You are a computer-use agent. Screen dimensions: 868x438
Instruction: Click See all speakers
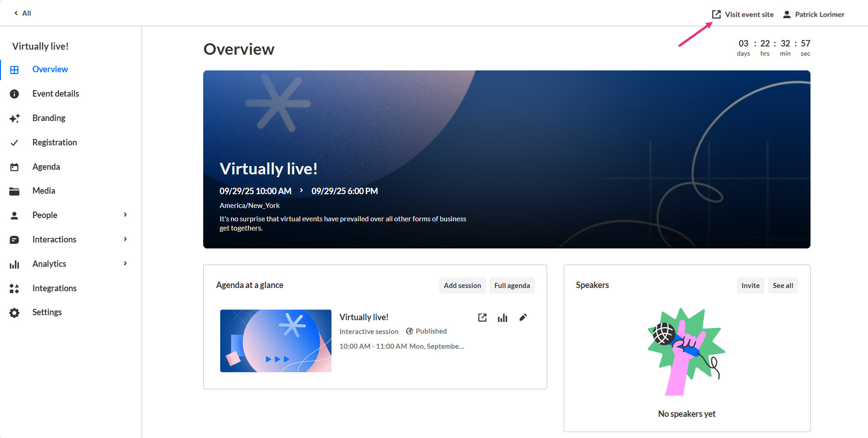pyautogui.click(x=783, y=286)
